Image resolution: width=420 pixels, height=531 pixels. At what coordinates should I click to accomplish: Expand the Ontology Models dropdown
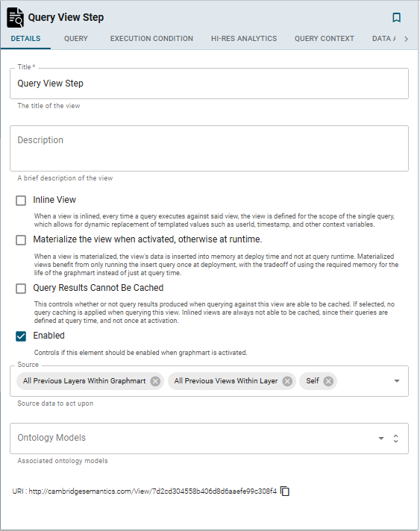coord(381,439)
